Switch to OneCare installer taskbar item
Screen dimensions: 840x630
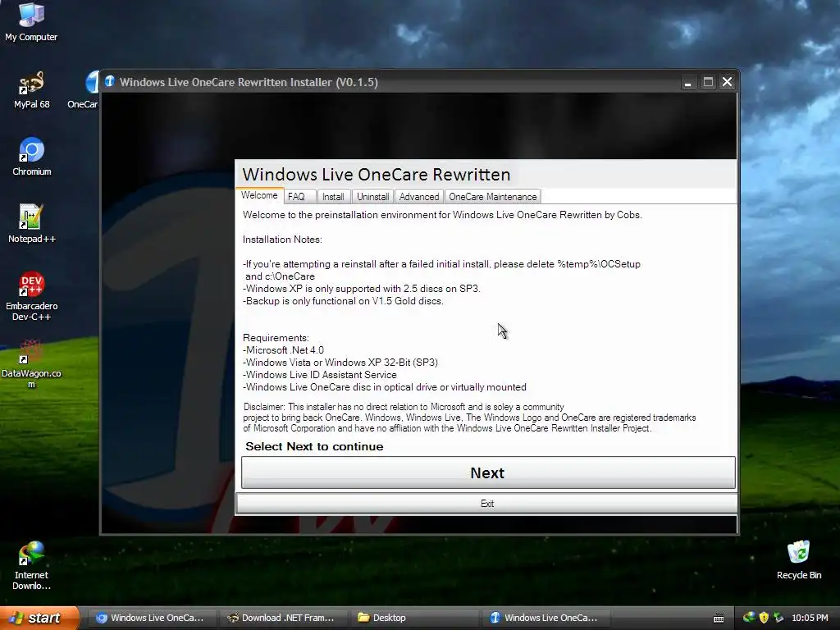pyautogui.click(x=545, y=618)
